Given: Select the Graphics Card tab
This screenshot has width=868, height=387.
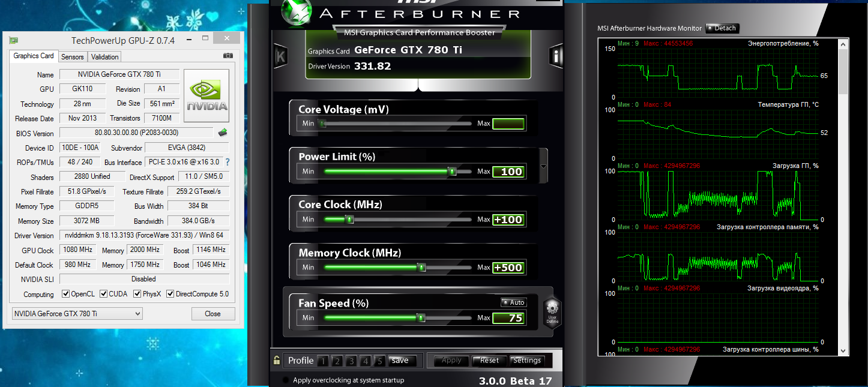Looking at the screenshot, I should click(x=34, y=56).
